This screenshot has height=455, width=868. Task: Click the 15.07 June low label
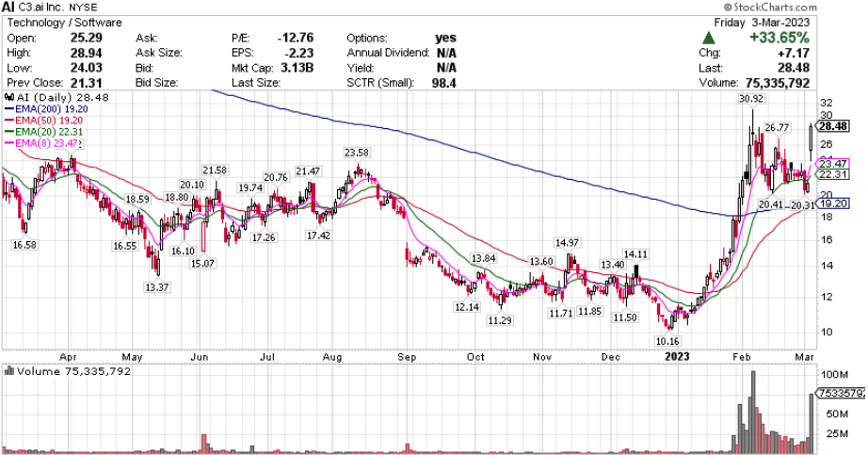pyautogui.click(x=202, y=263)
